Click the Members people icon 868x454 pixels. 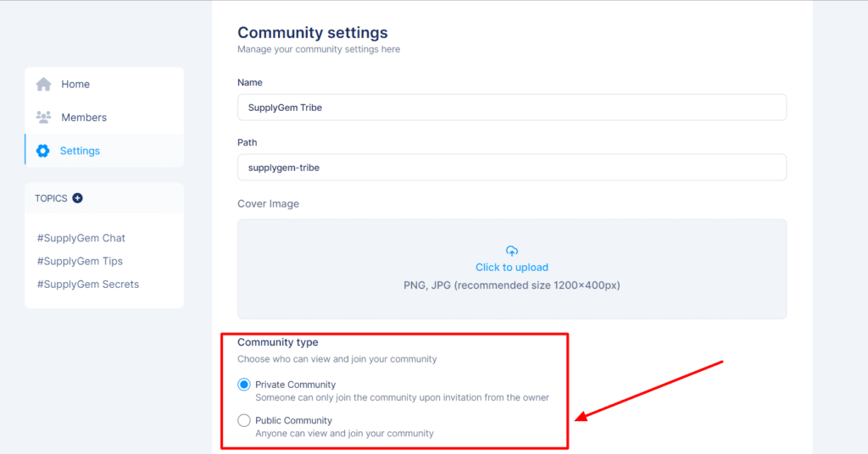point(44,117)
